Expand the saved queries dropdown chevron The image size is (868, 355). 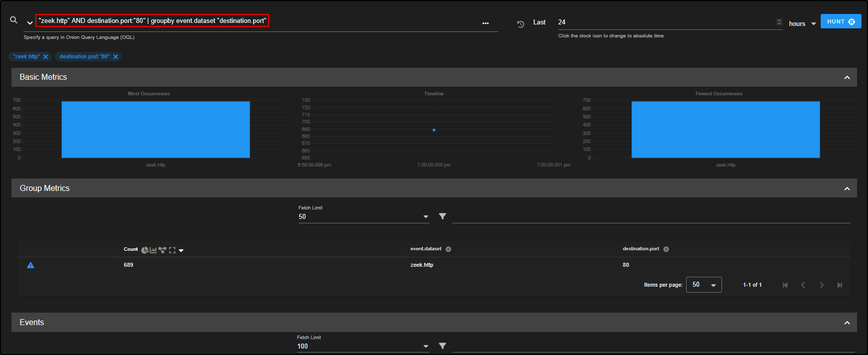point(30,23)
